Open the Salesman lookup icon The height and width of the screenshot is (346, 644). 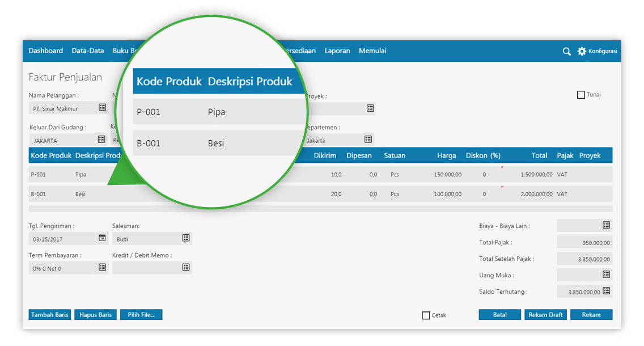[x=186, y=238]
